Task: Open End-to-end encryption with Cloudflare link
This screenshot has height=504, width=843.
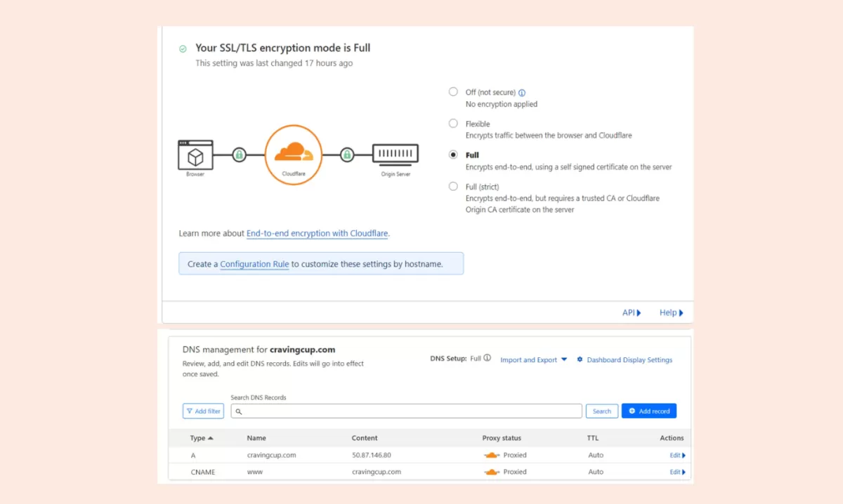Action: [x=317, y=233]
